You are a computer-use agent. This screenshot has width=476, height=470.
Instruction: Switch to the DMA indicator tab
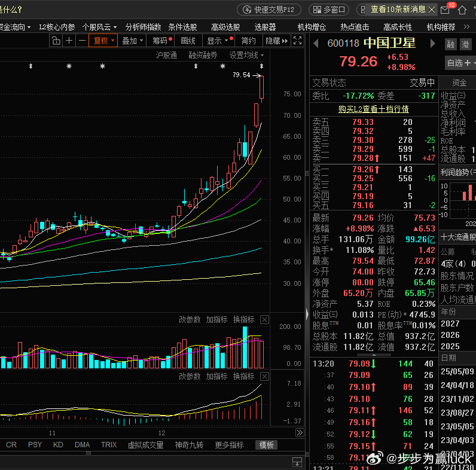[82, 445]
